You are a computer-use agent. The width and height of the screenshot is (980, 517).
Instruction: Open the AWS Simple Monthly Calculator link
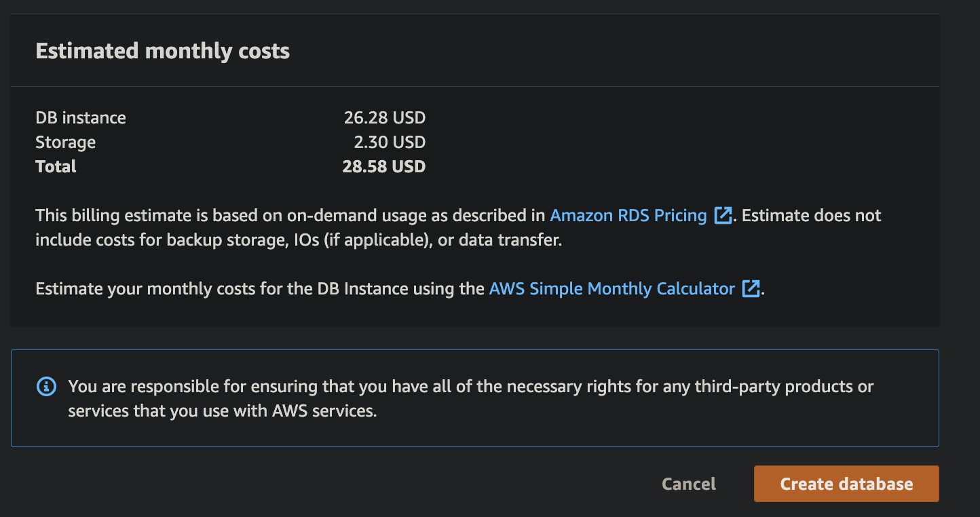click(x=612, y=289)
